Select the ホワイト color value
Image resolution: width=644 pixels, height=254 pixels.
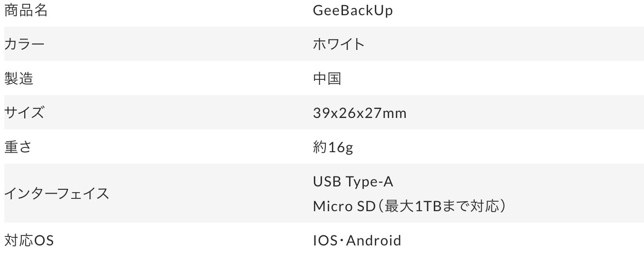coord(339,44)
